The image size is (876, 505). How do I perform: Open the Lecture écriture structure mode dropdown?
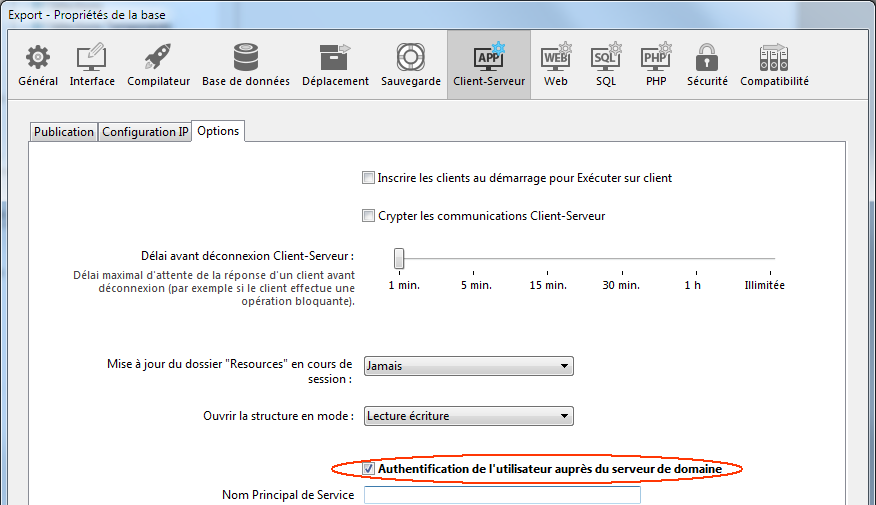click(468, 415)
